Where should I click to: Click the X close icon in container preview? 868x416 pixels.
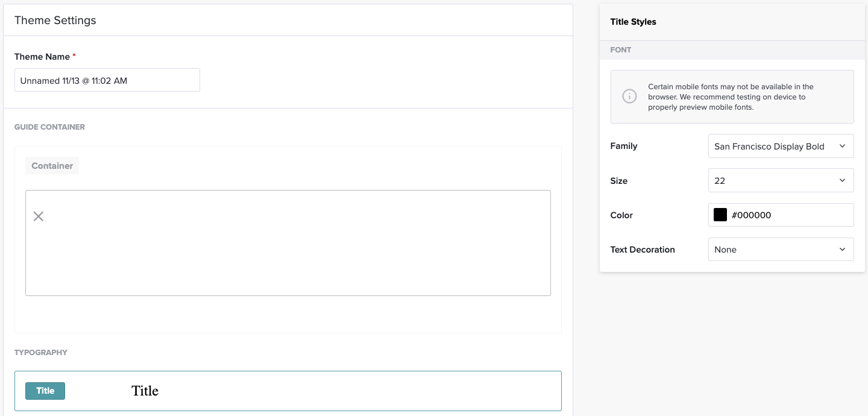(x=38, y=216)
